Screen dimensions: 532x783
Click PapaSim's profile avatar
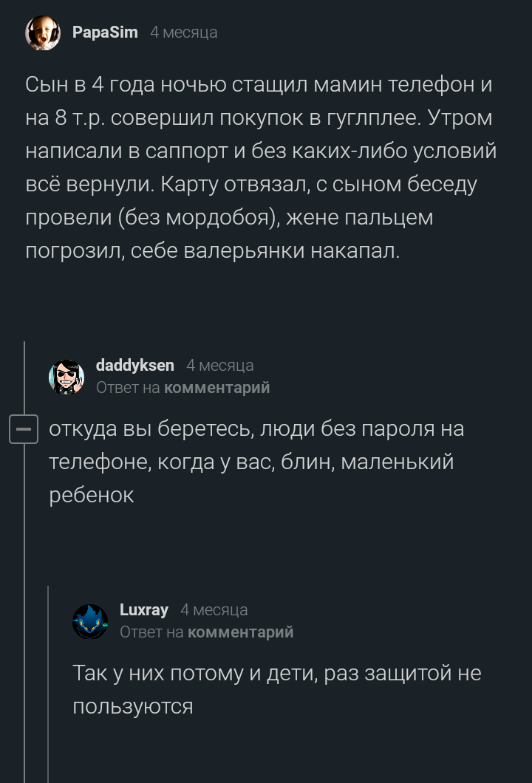point(43,33)
